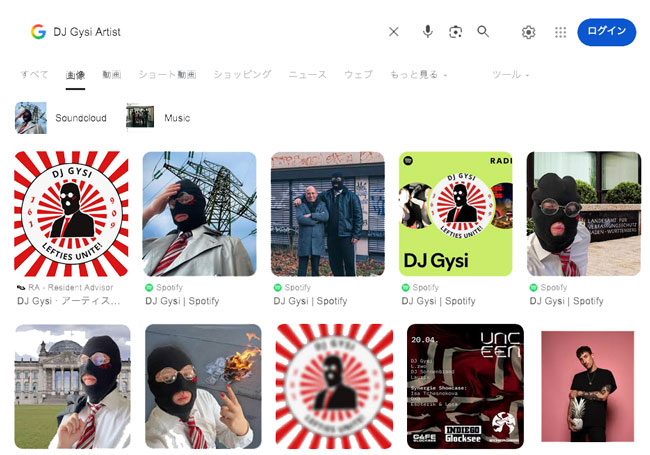
Task: Switch to the すべて tab
Action: tap(34, 75)
